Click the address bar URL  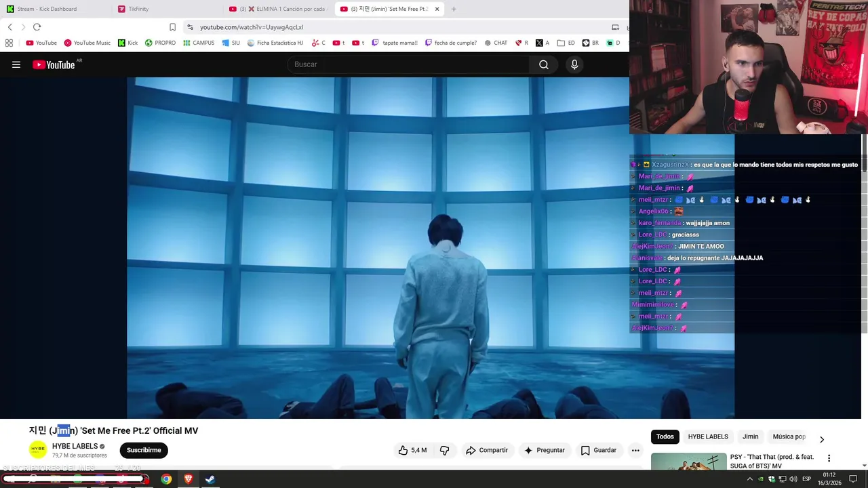click(252, 27)
